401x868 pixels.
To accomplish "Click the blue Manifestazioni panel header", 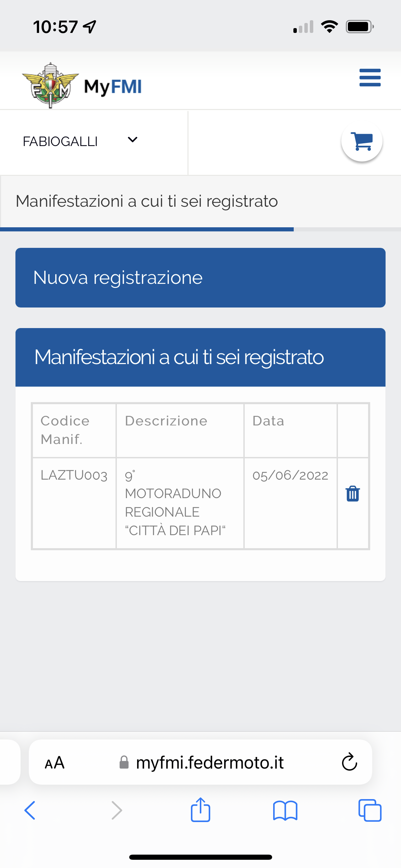I will point(200,357).
